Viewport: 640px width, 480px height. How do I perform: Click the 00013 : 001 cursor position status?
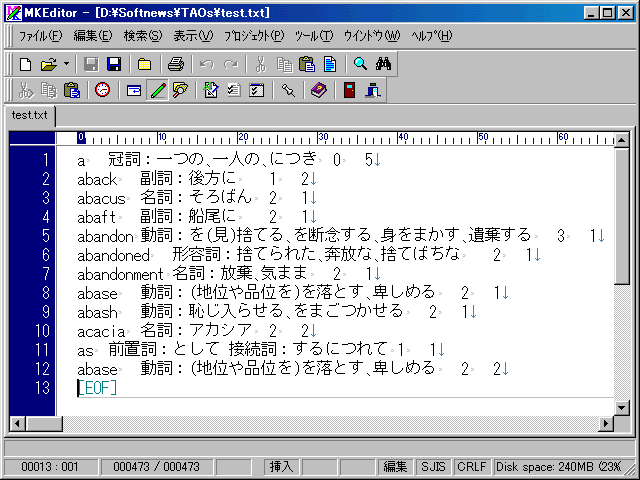click(x=50, y=467)
